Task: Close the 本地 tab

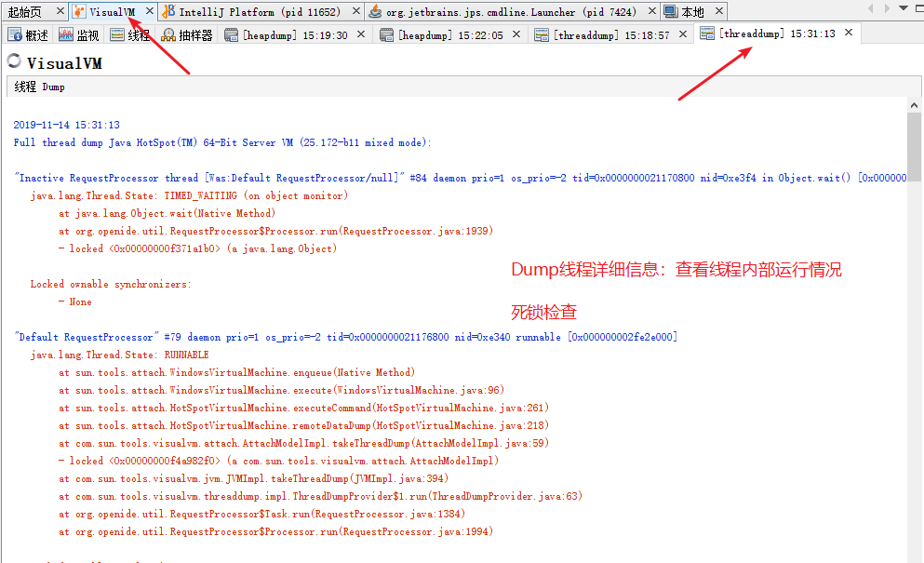Action: tap(719, 11)
